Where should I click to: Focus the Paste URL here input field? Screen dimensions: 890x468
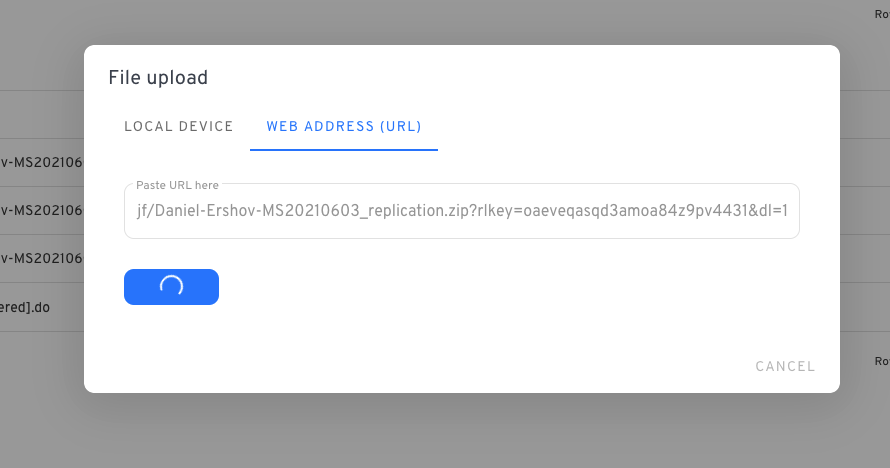tap(462, 211)
